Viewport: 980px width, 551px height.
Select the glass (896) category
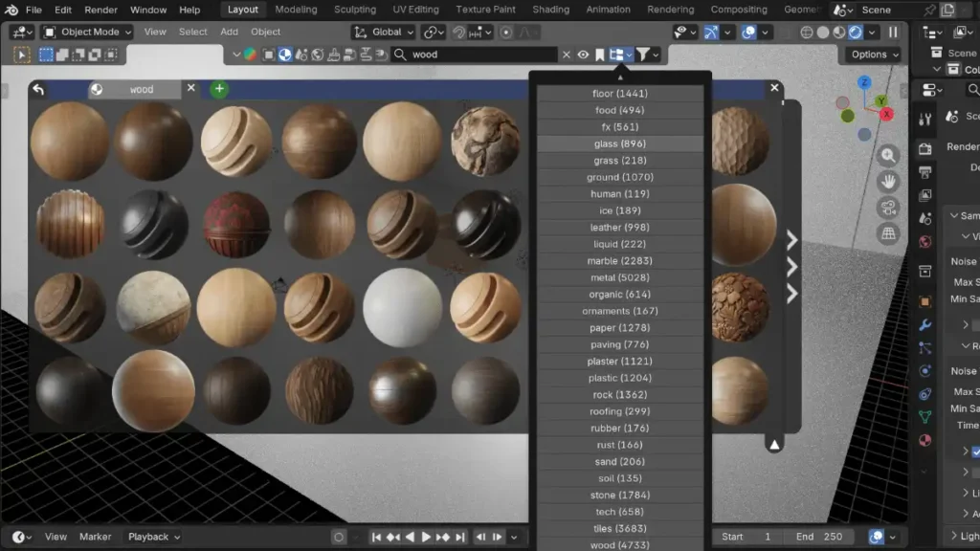(620, 143)
